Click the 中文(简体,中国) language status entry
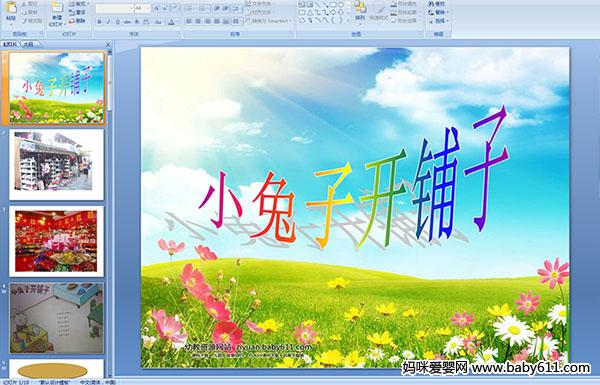 click(97, 382)
